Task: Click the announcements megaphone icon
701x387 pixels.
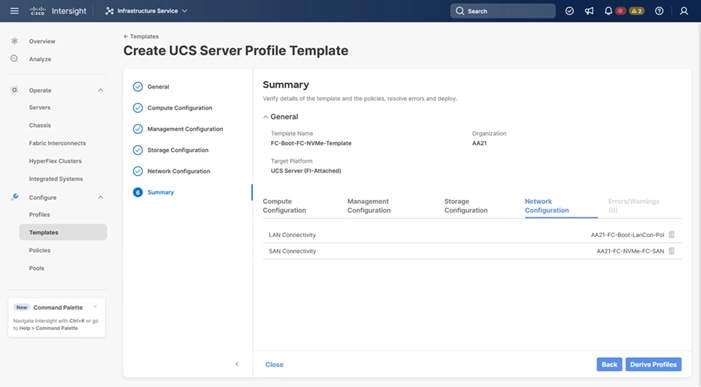Action: pyautogui.click(x=589, y=11)
